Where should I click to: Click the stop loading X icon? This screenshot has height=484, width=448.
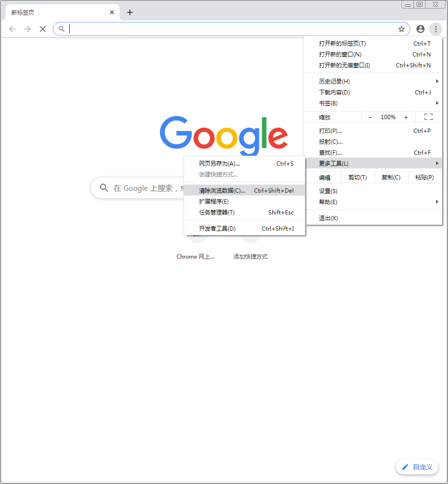tap(43, 29)
